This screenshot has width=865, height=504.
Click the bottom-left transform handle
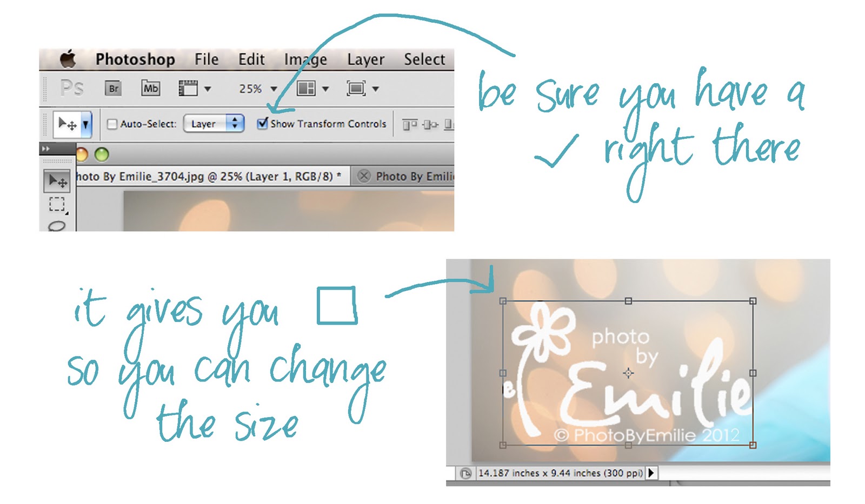point(503,445)
